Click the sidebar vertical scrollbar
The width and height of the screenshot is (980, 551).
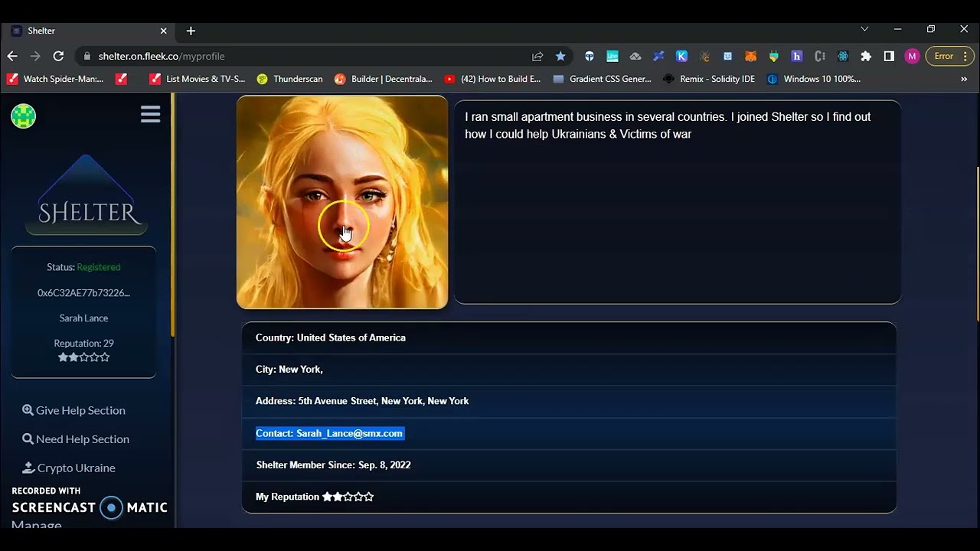(173, 214)
